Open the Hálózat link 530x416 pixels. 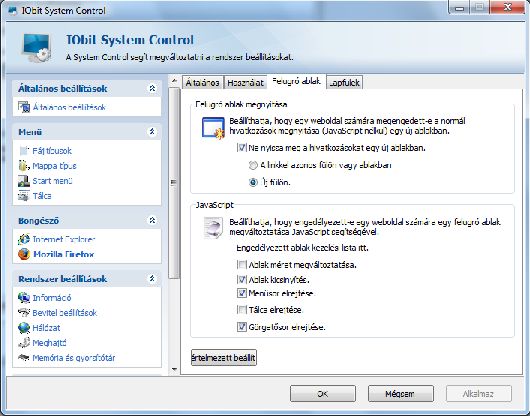tap(46, 328)
